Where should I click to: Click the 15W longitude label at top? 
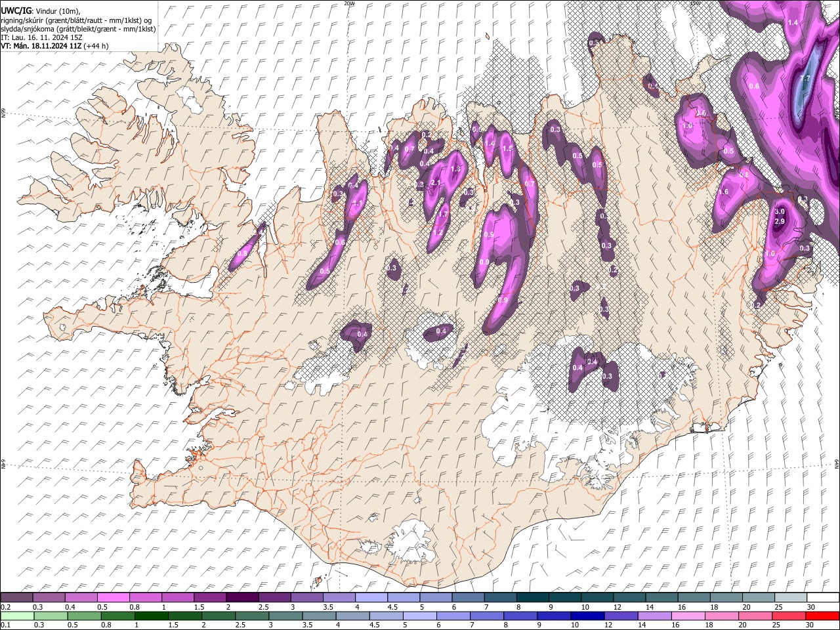(695, 3)
